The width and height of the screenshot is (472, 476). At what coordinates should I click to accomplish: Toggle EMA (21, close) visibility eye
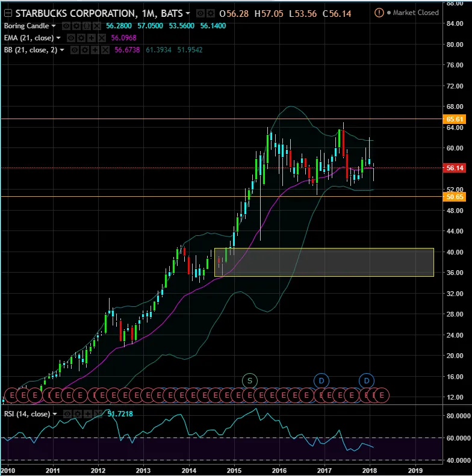[x=71, y=38]
